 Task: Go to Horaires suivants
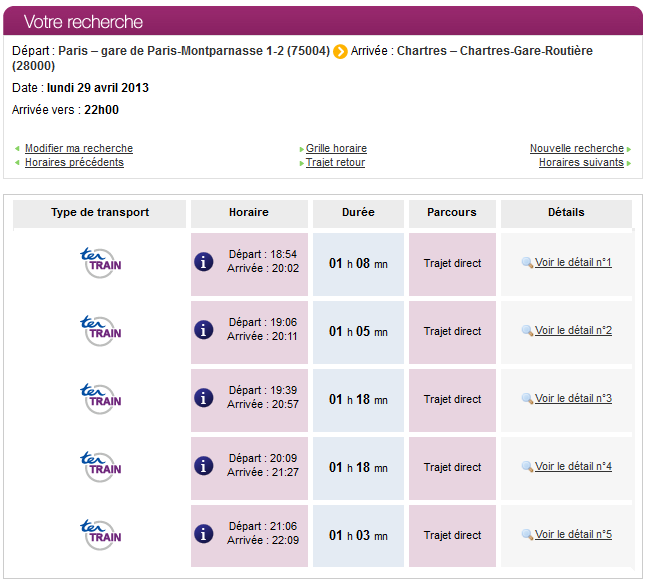tap(581, 162)
